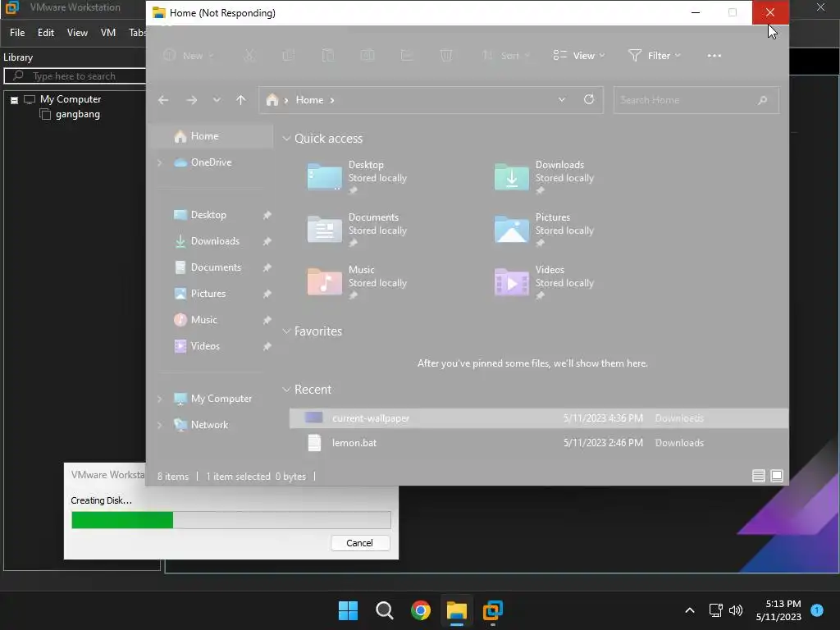The height and width of the screenshot is (630, 840).
Task: Click the Delete trash icon
Action: pyautogui.click(x=446, y=56)
